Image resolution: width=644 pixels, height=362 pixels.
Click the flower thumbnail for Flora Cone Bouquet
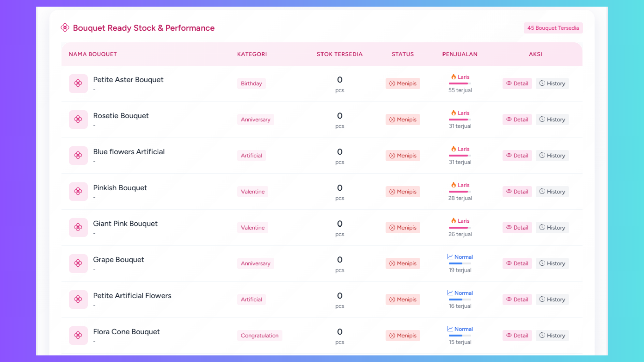[x=78, y=335]
